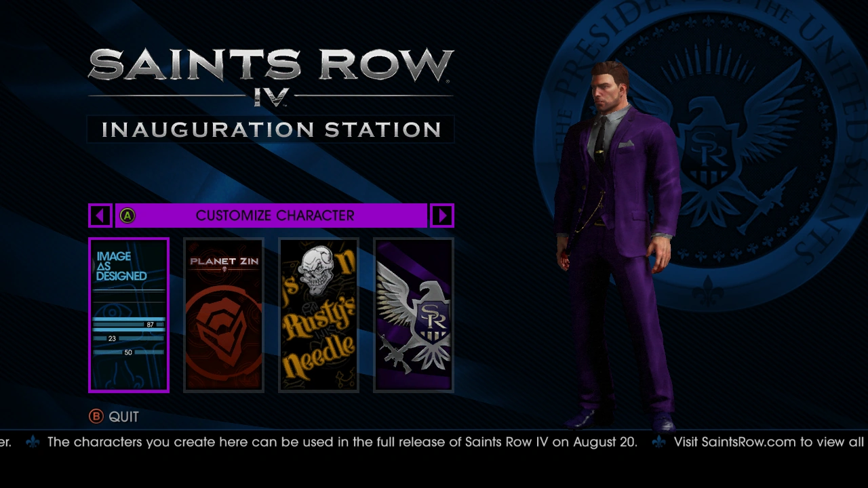The height and width of the screenshot is (488, 868).
Task: Select the Customize Character menu bar
Action: point(271,216)
